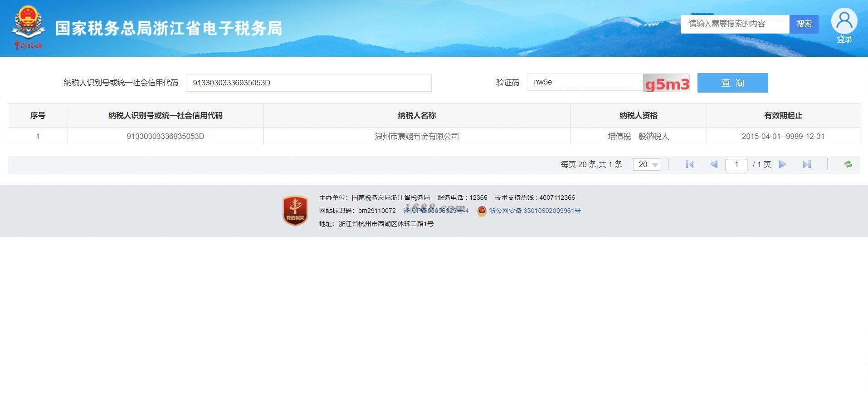This screenshot has width=868, height=414.
Task: Click the police record emblem icon
Action: click(482, 211)
